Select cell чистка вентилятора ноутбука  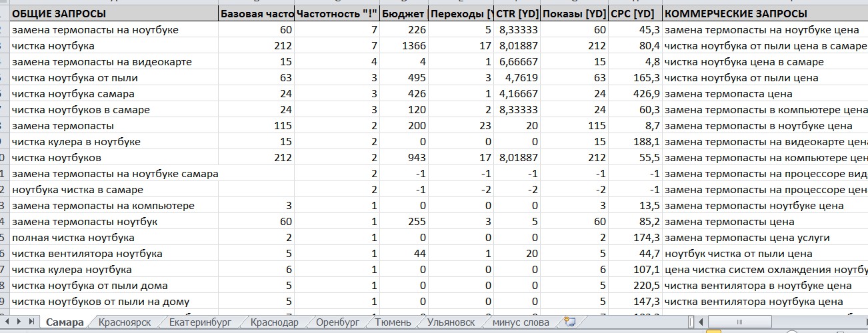115,254
